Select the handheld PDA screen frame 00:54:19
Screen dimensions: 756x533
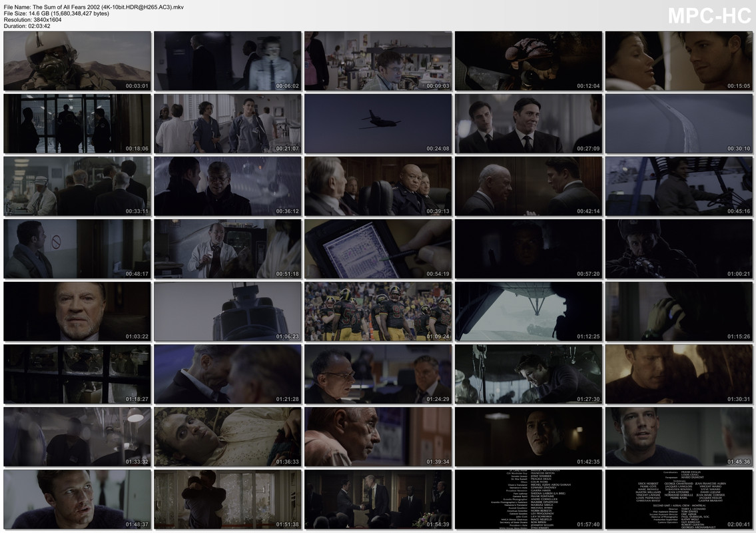[378, 249]
